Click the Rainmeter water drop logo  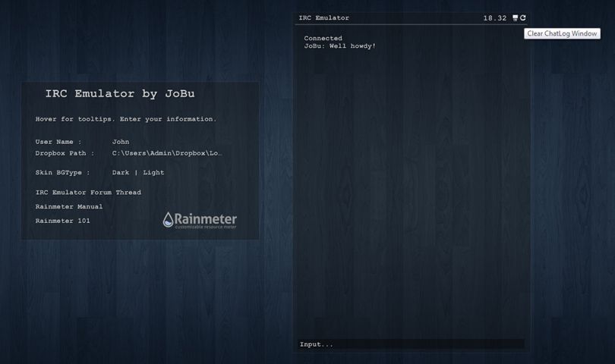click(x=169, y=220)
